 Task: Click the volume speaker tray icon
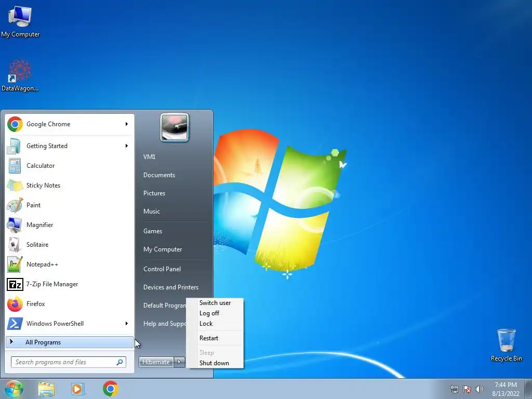coord(479,389)
